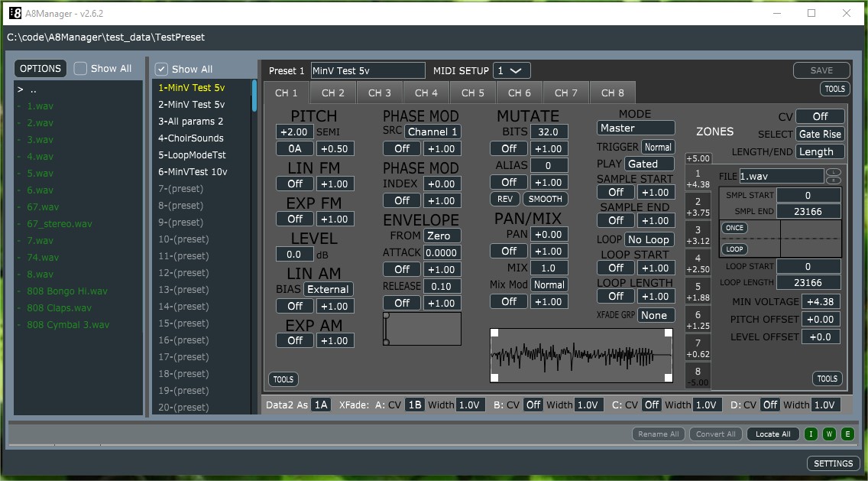Open TOOLS button at channel panel bottom-left
The height and width of the screenshot is (481, 868).
(283, 379)
